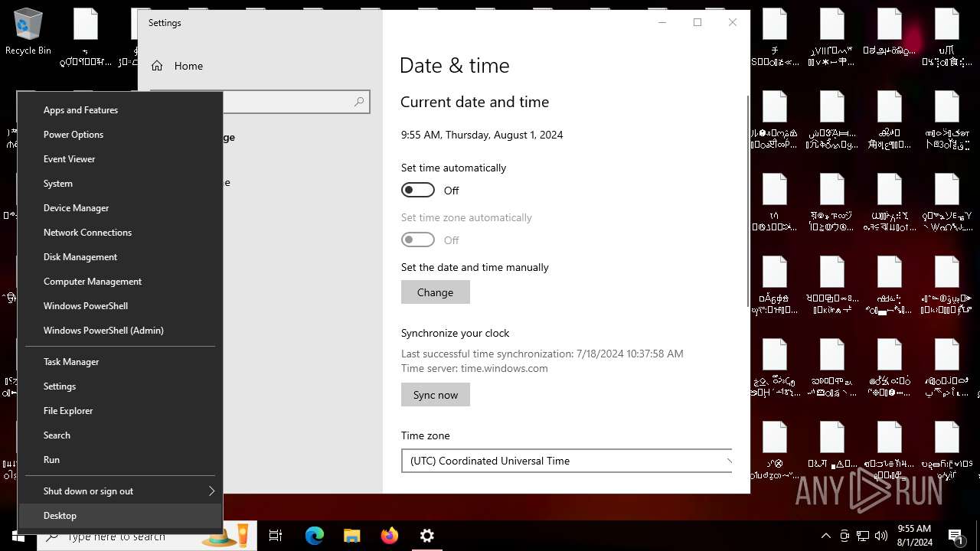Open Apps and Features from the context menu
Screen dimensions: 980x551
pos(120,110)
